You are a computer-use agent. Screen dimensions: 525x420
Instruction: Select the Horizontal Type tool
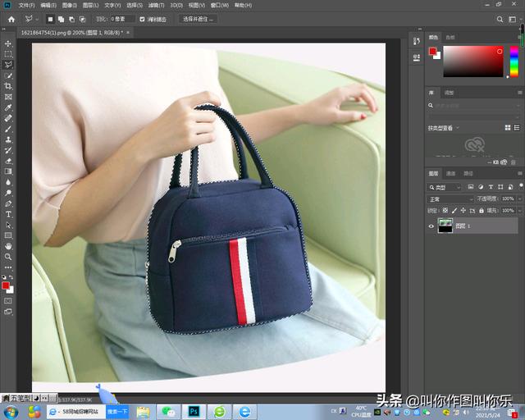(8, 214)
